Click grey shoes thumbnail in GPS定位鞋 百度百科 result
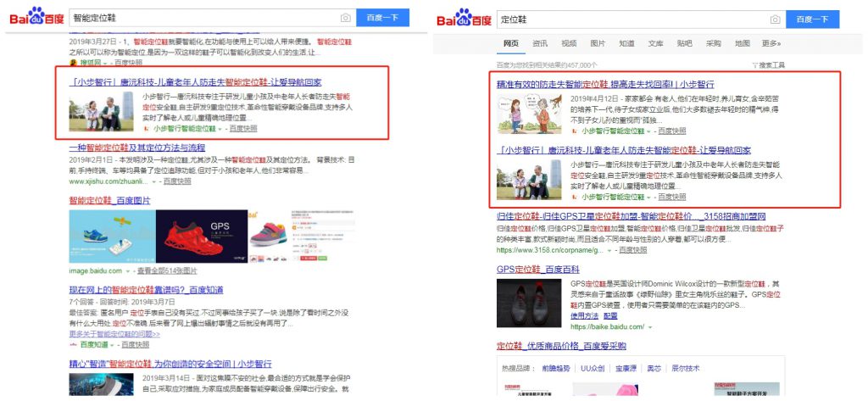This screenshot has width=868, height=401. click(529, 303)
